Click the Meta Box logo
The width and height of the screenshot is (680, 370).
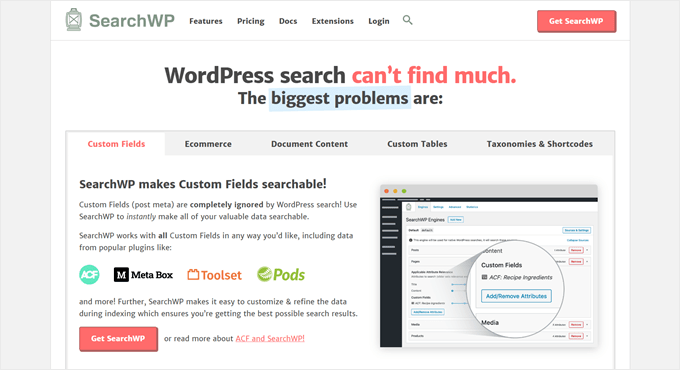143,275
